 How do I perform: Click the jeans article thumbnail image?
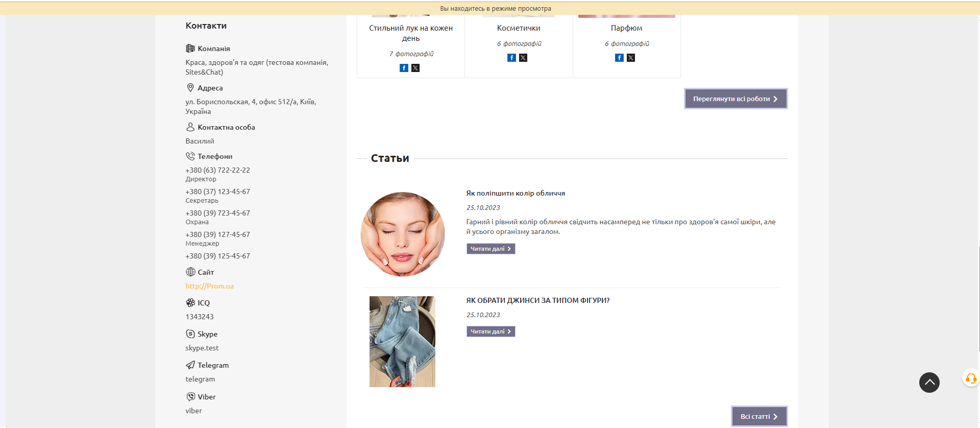tap(402, 341)
